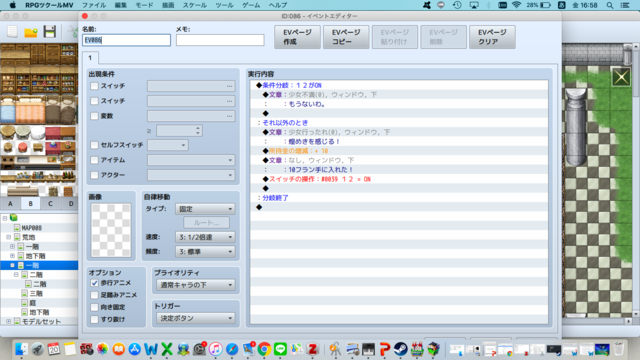Click the map icon beside MAP008
Image resolution: width=640 pixels, height=360 pixels.
pos(17,228)
